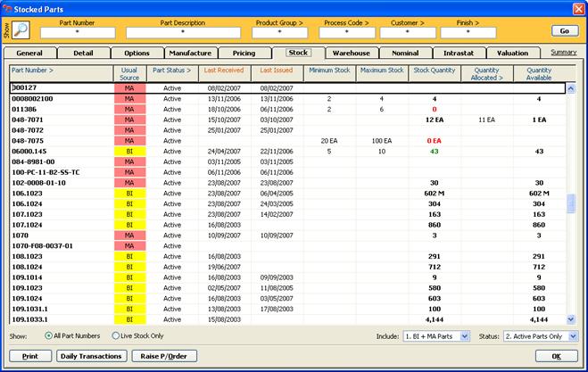588x372 pixels.
Task: Switch to the General tab
Action: pos(29,53)
